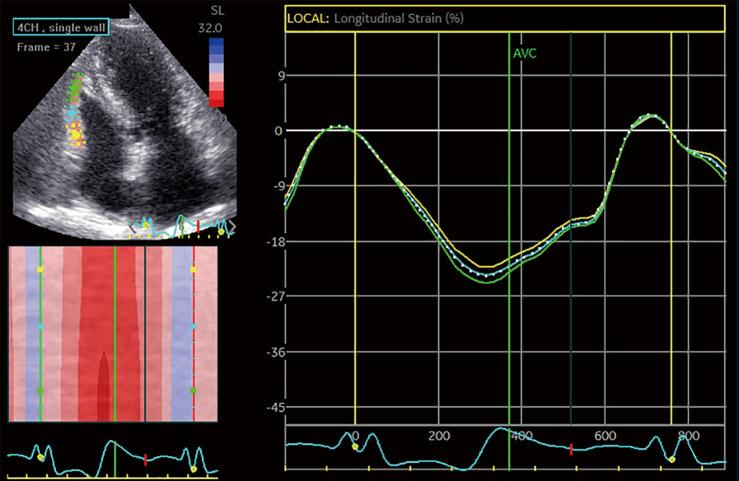
Task: Click the '9' strain axis label
Action: click(x=281, y=75)
